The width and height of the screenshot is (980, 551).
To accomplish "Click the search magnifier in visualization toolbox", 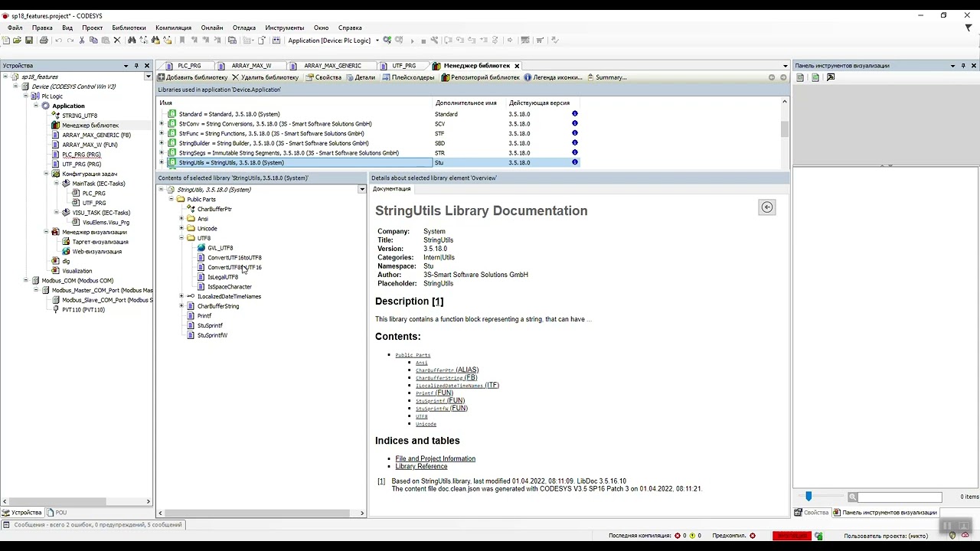I will (x=852, y=497).
